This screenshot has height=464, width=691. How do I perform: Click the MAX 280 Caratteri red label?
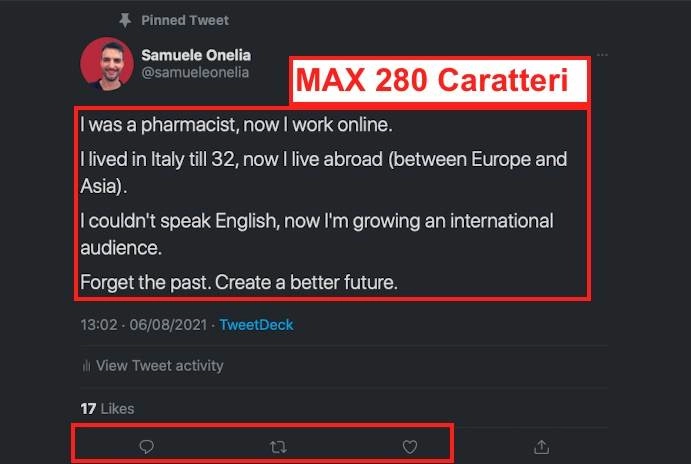pyautogui.click(x=440, y=81)
